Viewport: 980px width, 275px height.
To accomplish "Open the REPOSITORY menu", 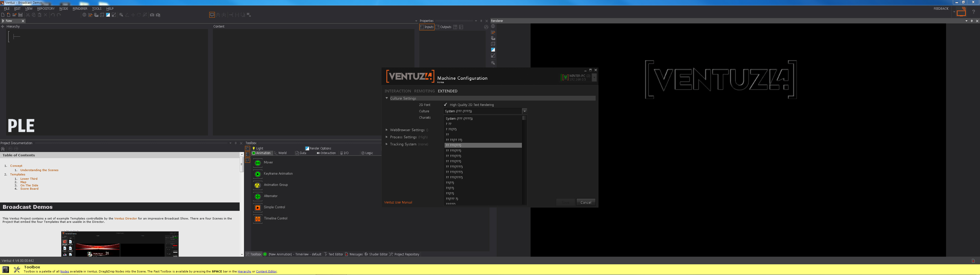I will click(x=46, y=8).
